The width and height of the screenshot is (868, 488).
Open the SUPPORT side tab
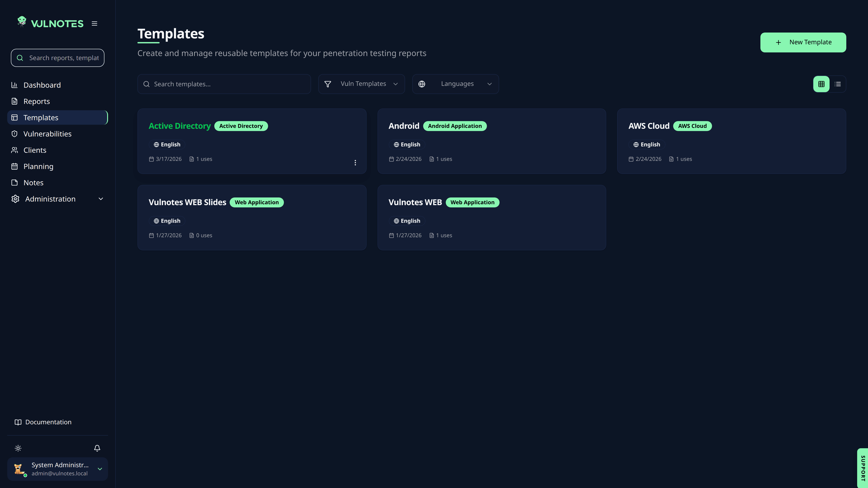pos(863,468)
